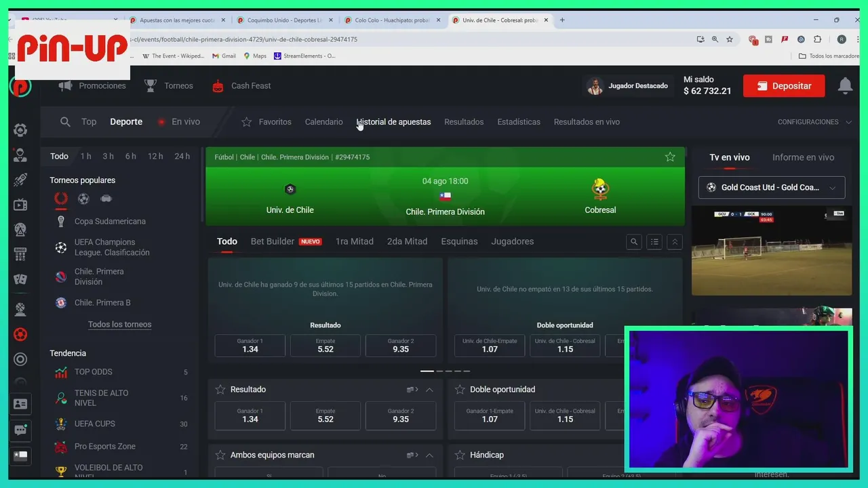Viewport: 868px width, 488px height.
Task: Star the Ambos equipos marcan market
Action: click(x=220, y=455)
